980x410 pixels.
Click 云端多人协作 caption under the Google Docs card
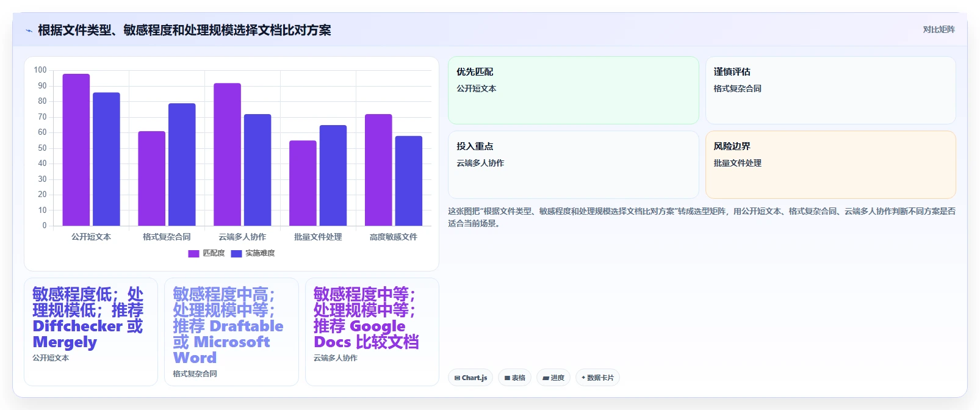point(336,358)
